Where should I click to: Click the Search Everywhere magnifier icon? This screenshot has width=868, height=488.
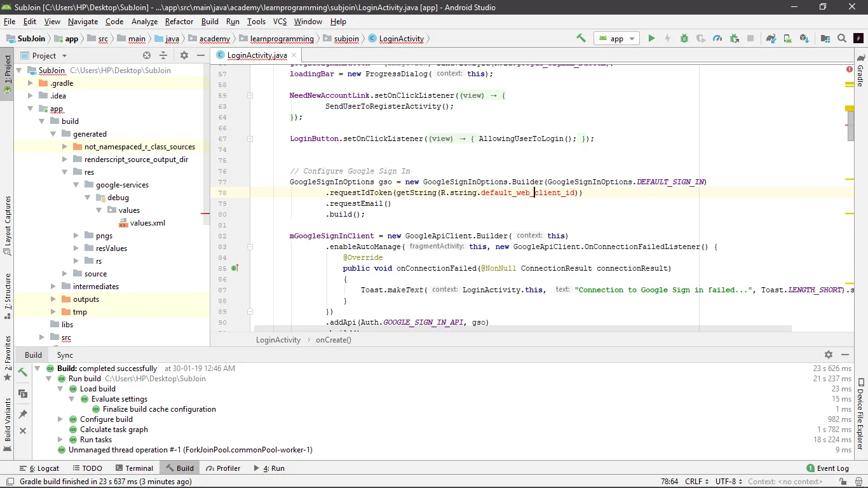coord(842,39)
